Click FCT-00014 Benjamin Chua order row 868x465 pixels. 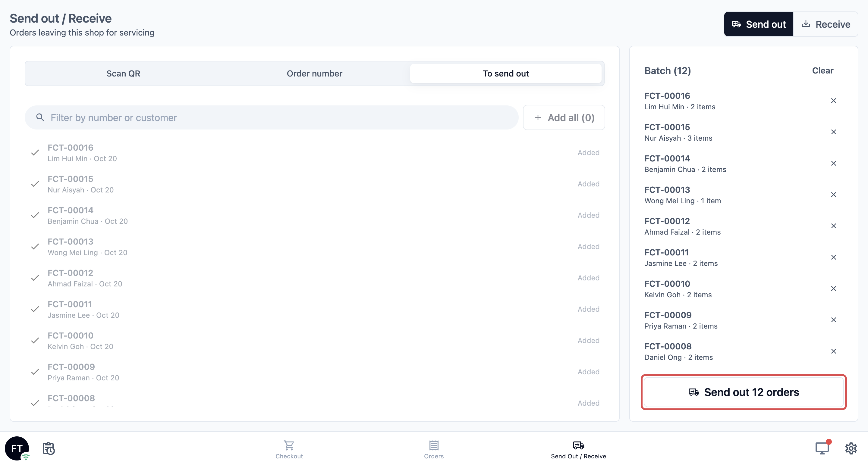[314, 216]
